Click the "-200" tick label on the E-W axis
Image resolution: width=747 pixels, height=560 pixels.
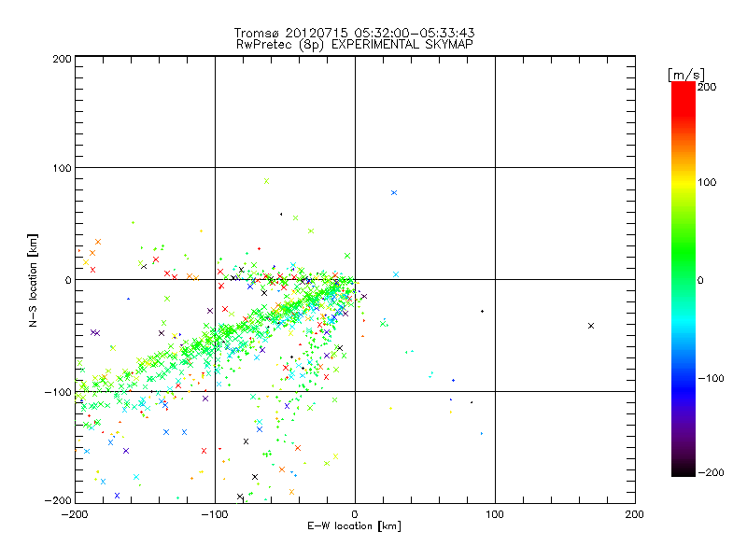point(75,514)
